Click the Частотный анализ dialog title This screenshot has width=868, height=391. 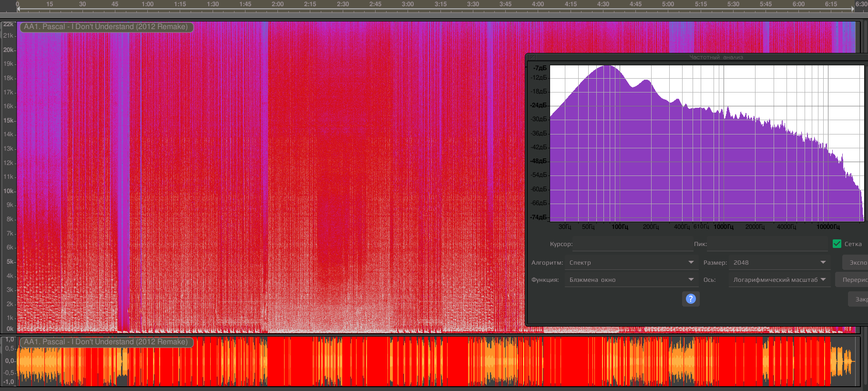716,57
